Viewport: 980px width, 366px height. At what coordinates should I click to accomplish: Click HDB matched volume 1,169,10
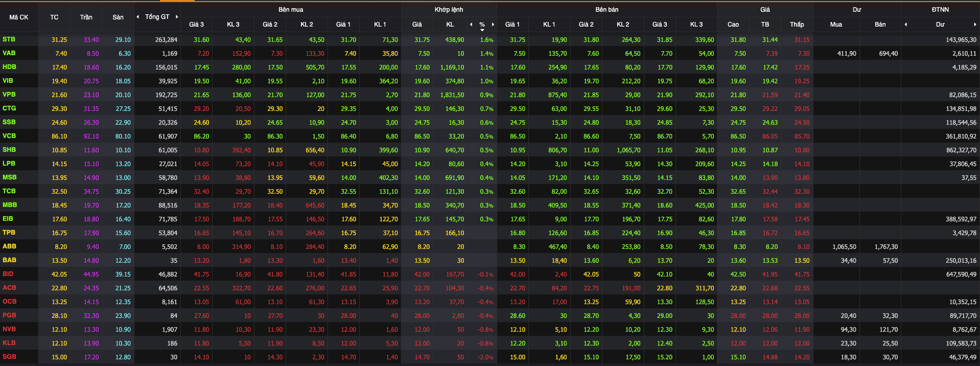(452, 67)
